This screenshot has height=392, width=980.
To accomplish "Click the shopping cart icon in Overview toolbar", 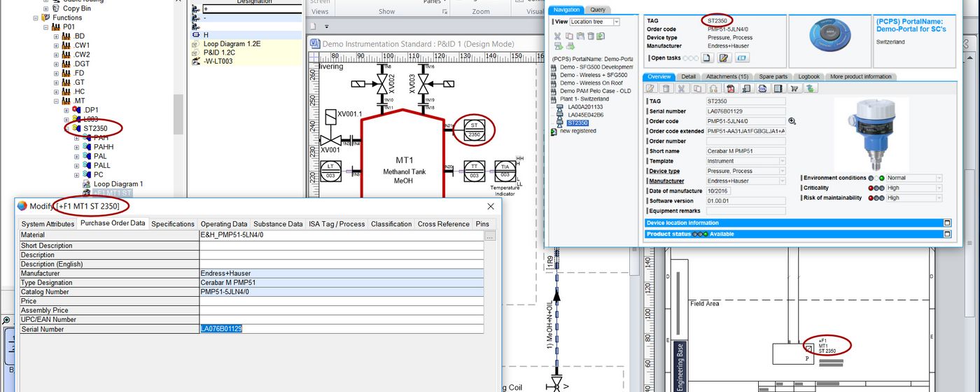I will [x=794, y=88].
